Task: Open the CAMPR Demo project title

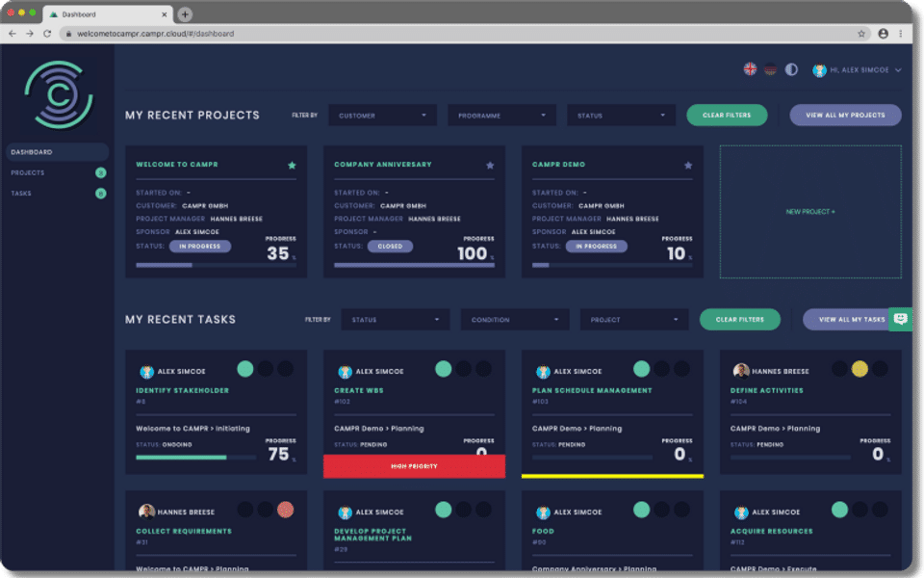Action: tap(558, 165)
